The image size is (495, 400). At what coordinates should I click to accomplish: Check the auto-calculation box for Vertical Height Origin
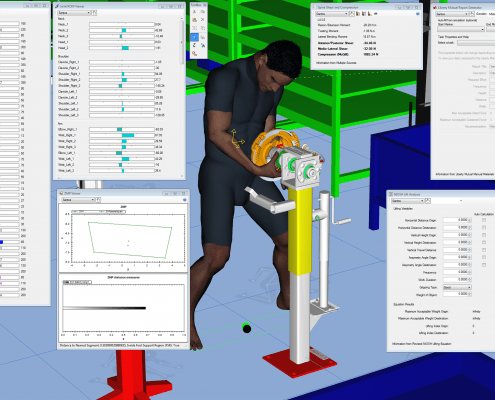pos(484,235)
